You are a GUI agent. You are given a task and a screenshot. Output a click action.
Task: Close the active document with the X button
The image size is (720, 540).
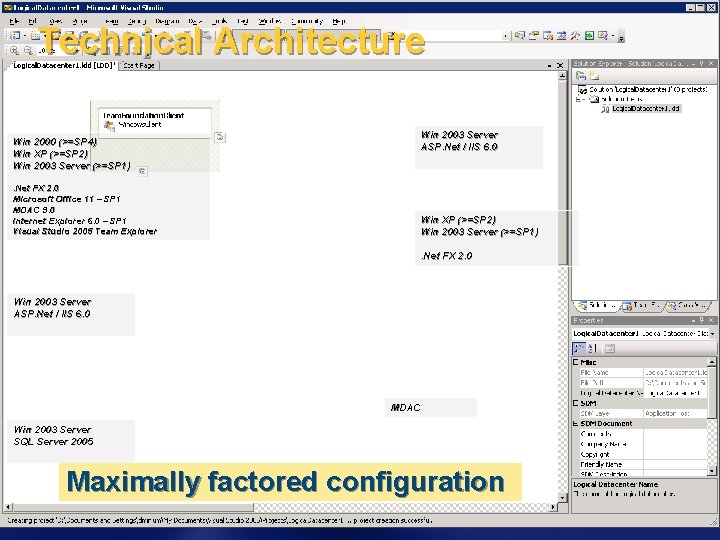click(x=560, y=66)
